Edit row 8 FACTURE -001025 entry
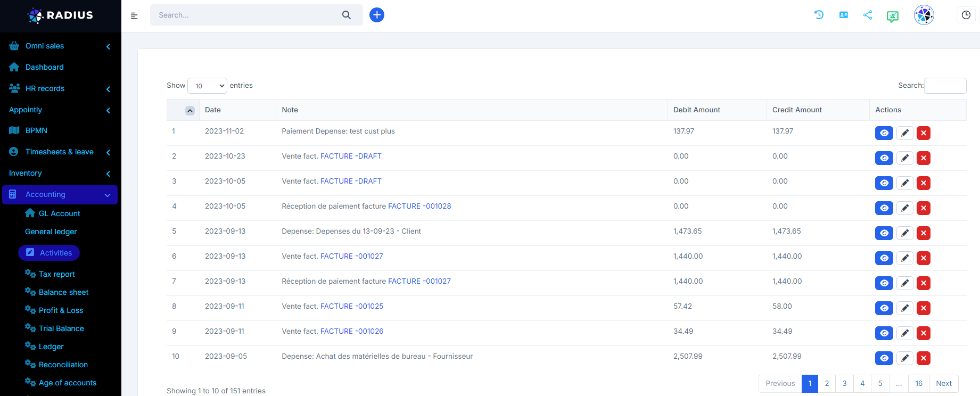980x396 pixels. coord(905,308)
